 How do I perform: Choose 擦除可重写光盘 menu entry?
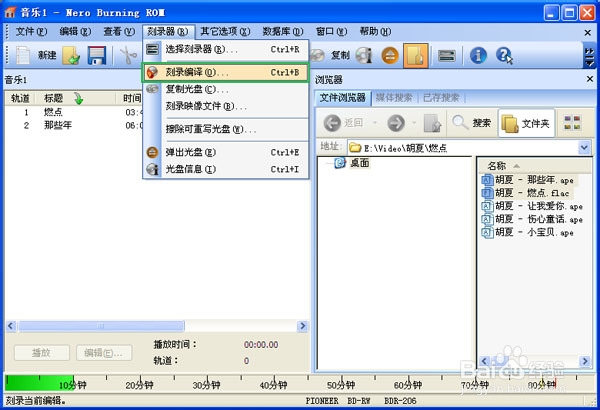tap(226, 129)
